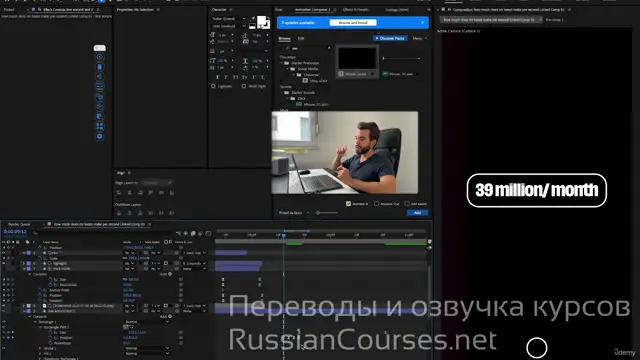
Task: Open the Preset Actions dropdown
Action: click(x=294, y=213)
